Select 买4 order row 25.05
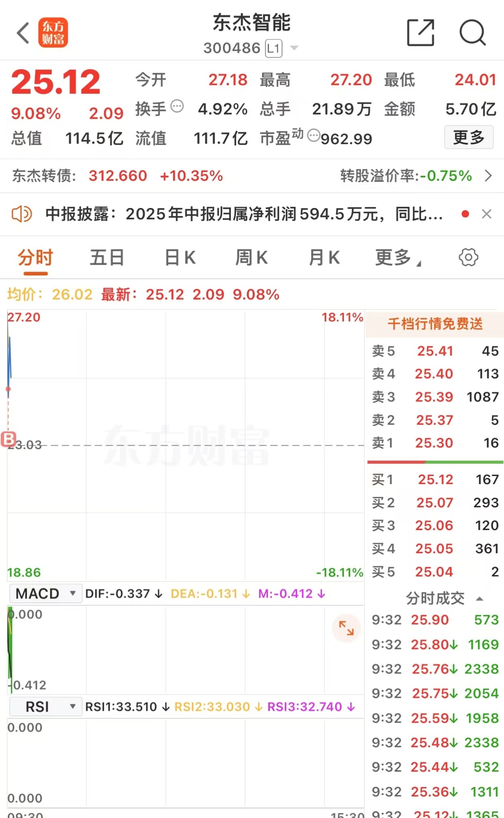Image resolution: width=504 pixels, height=818 pixels. pos(435,549)
